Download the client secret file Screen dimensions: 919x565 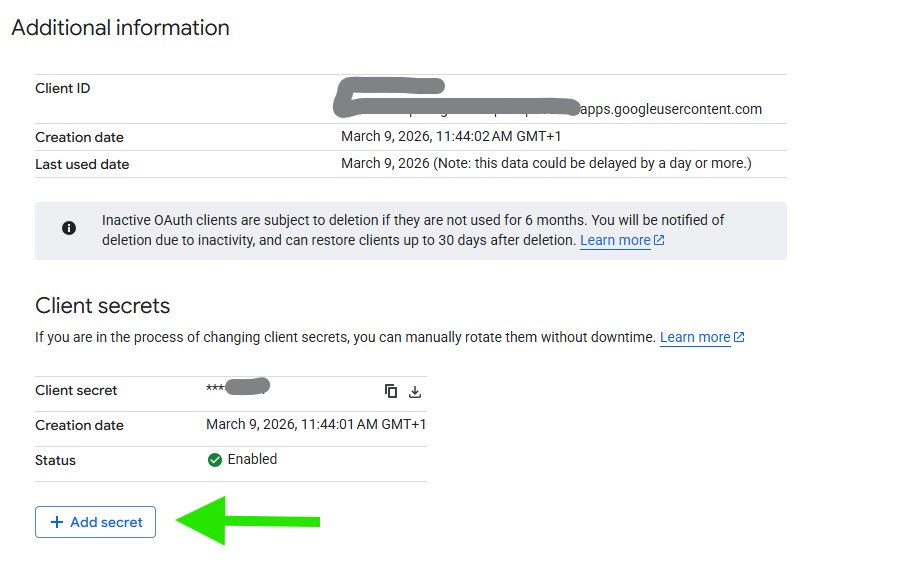(x=415, y=391)
